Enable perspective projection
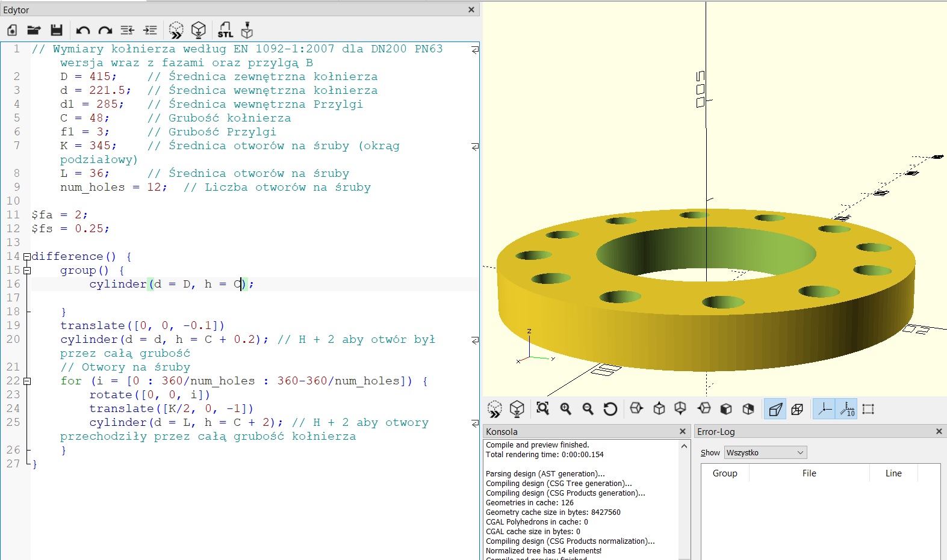 (775, 409)
